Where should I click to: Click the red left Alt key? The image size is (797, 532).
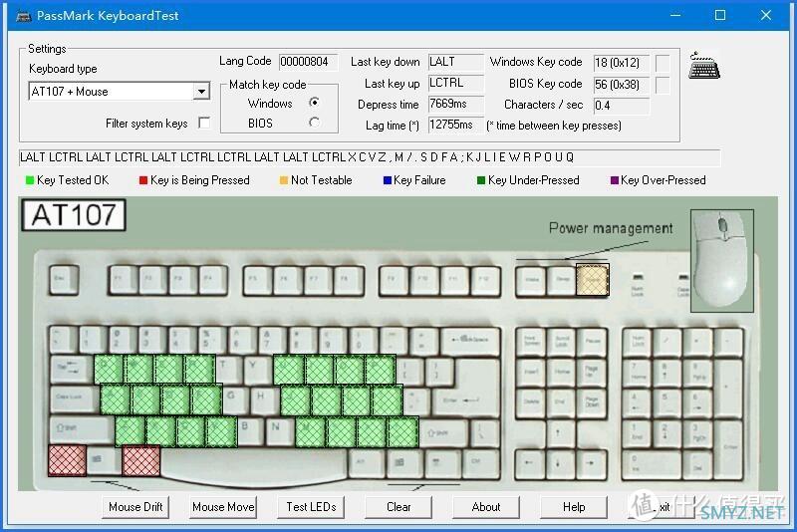coord(141,460)
